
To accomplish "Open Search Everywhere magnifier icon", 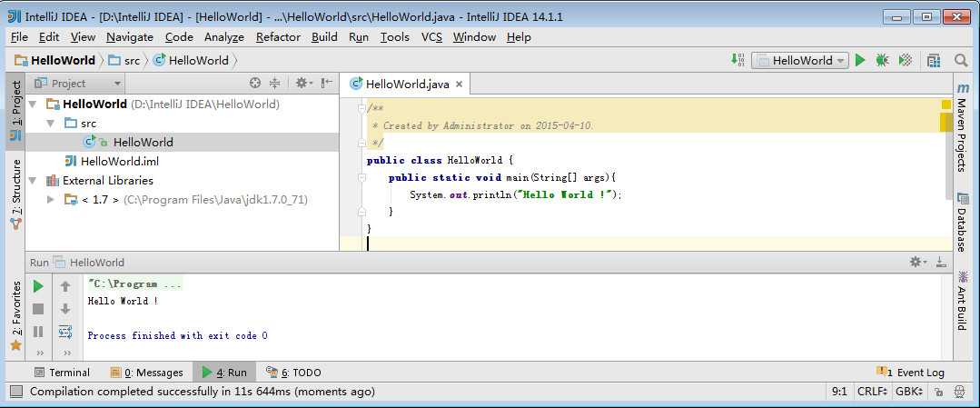I will (x=961, y=60).
